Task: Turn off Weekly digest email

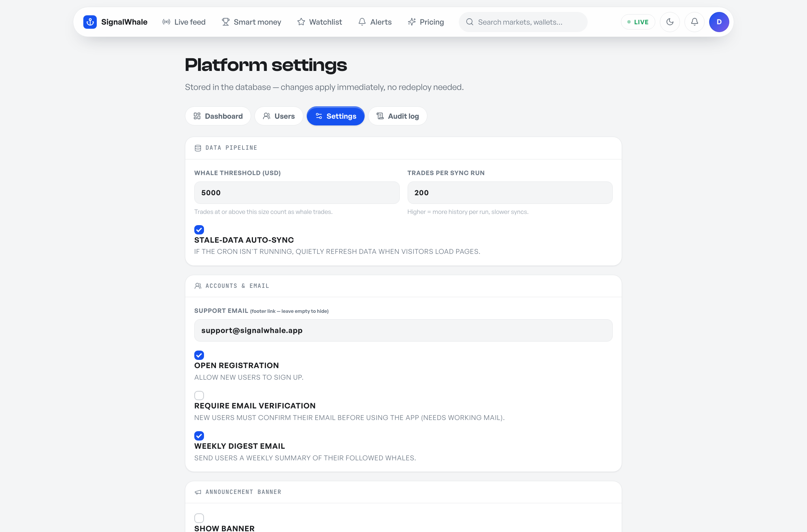Action: [199, 436]
